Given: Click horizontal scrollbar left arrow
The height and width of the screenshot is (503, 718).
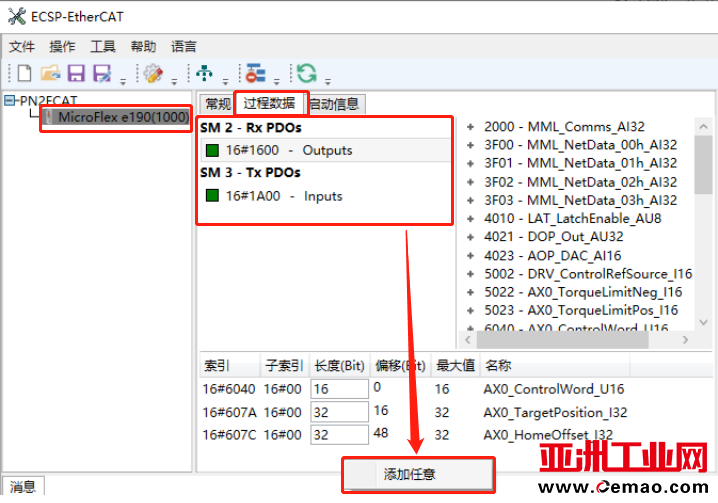Looking at the screenshot, I should tap(468, 340).
